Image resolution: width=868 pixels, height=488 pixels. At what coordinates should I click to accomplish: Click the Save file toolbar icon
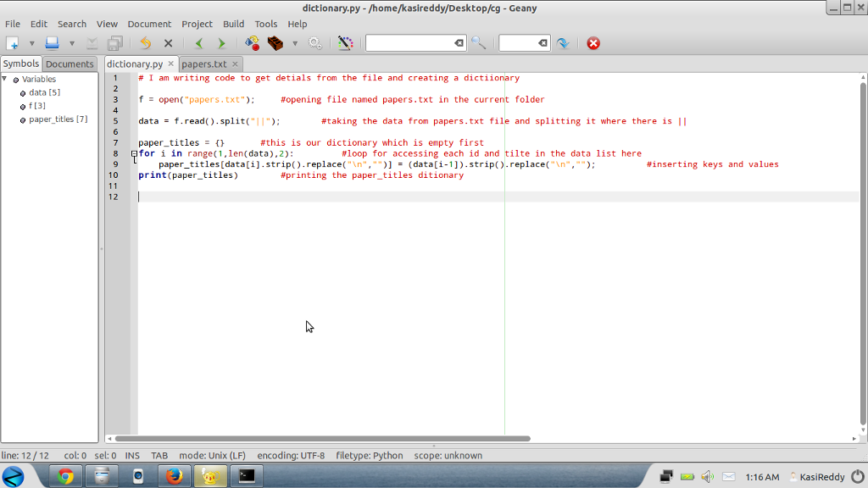[x=92, y=43]
